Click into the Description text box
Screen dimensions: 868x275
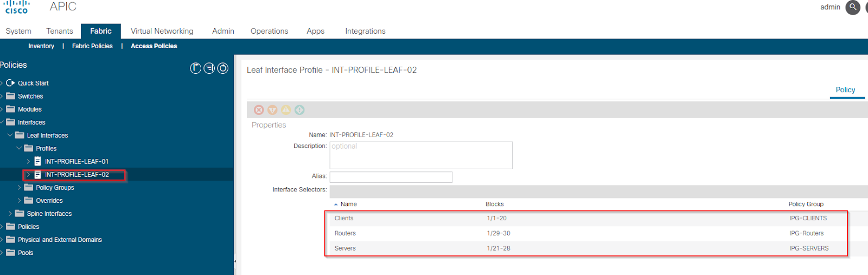pyautogui.click(x=421, y=155)
